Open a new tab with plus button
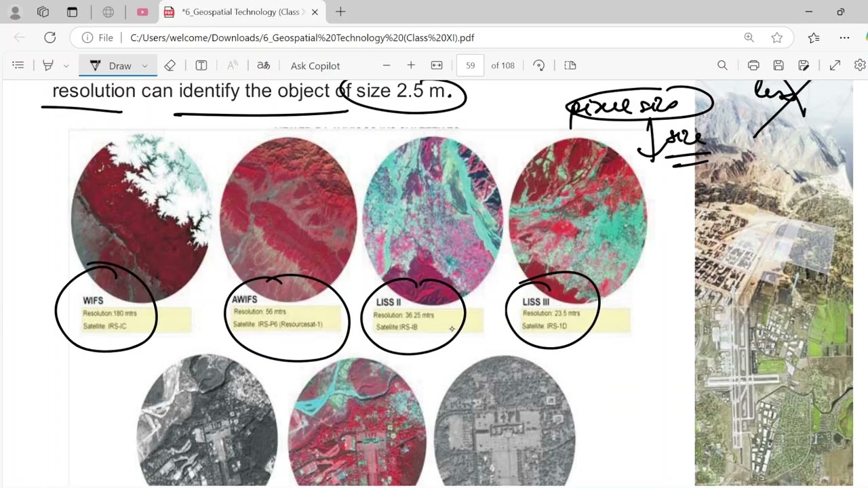 click(x=340, y=12)
